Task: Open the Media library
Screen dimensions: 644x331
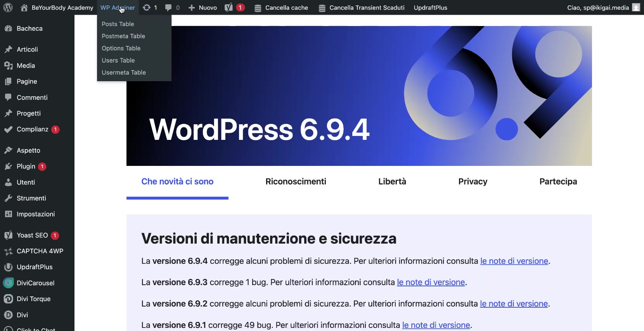Action: (x=26, y=66)
